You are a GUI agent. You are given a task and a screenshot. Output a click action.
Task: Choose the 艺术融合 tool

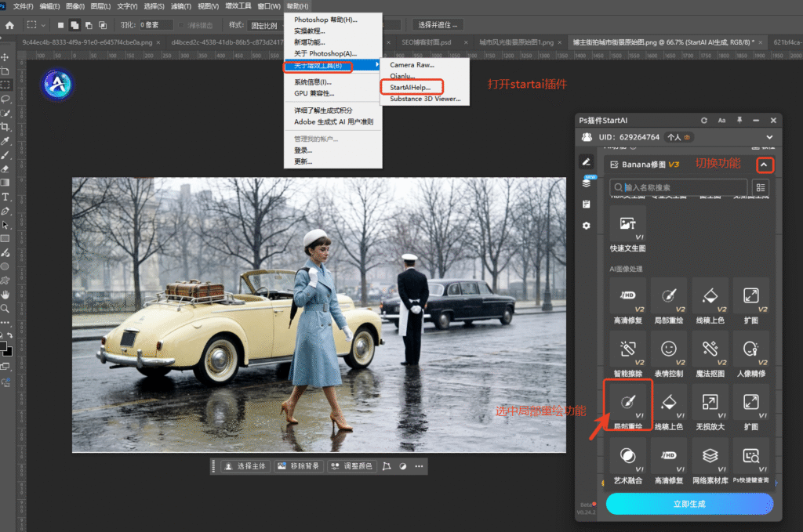628,461
